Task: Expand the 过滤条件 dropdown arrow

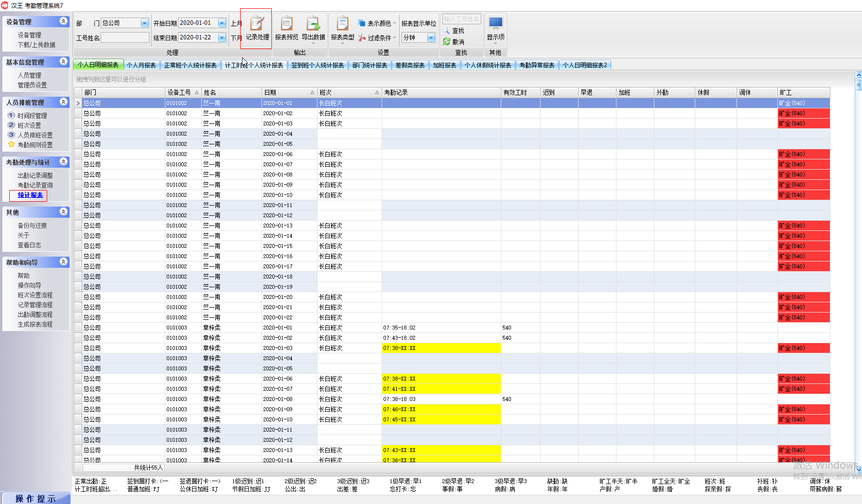Action: pyautogui.click(x=394, y=37)
